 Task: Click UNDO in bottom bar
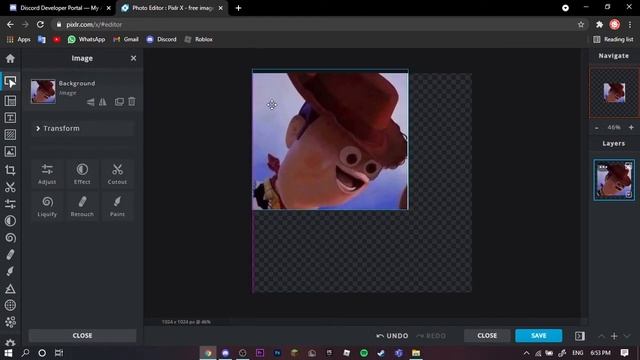[x=392, y=336]
